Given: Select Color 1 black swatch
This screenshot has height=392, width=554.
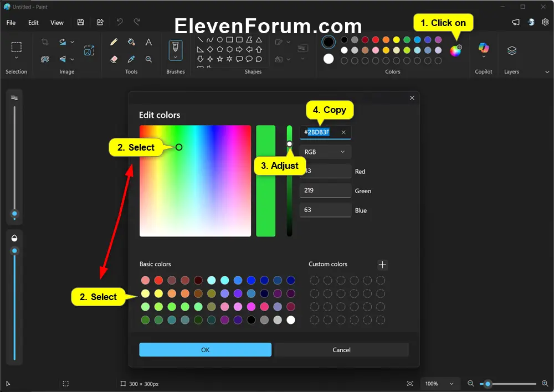Looking at the screenshot, I should point(328,42).
